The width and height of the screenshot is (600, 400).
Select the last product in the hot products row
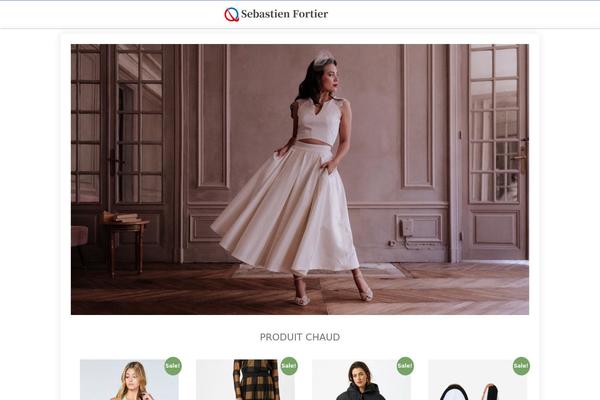[478, 379]
